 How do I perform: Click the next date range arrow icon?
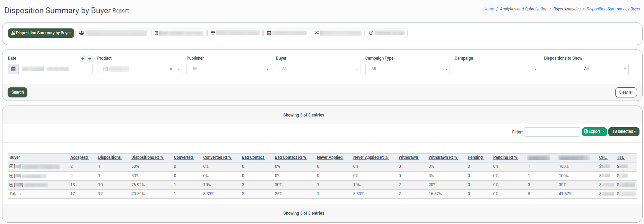[89, 59]
